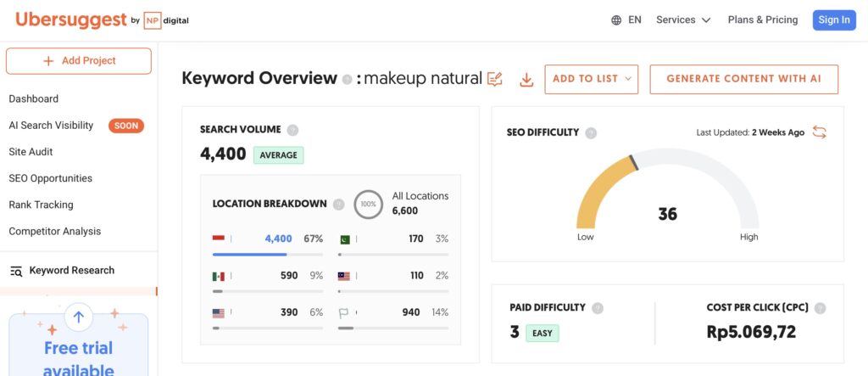Image resolution: width=868 pixels, height=376 pixels.
Task: Open the SEO Difficulty info tooltip icon
Action: [x=591, y=132]
